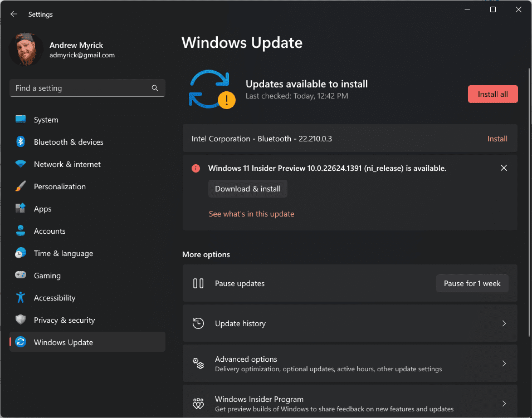Click the Apps icon in sidebar
The height and width of the screenshot is (418, 532).
(x=21, y=209)
